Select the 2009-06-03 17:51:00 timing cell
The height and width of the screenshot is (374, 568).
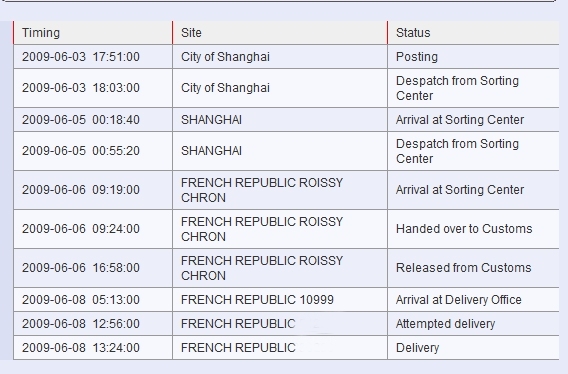93,57
